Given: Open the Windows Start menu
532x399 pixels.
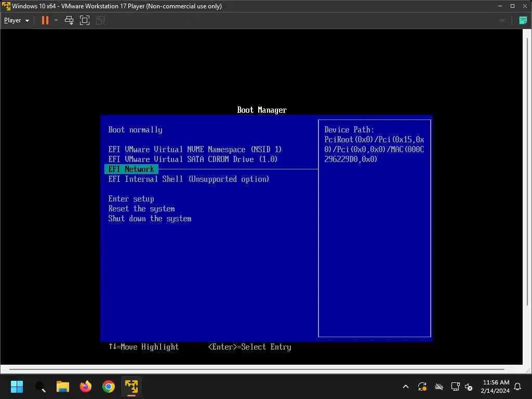Looking at the screenshot, I should (x=17, y=387).
